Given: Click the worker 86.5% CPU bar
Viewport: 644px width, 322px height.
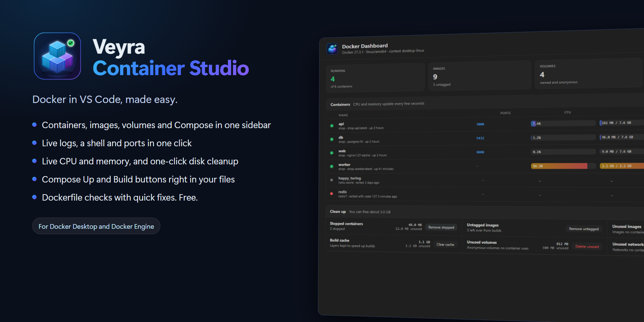Looking at the screenshot, I should (563, 166).
